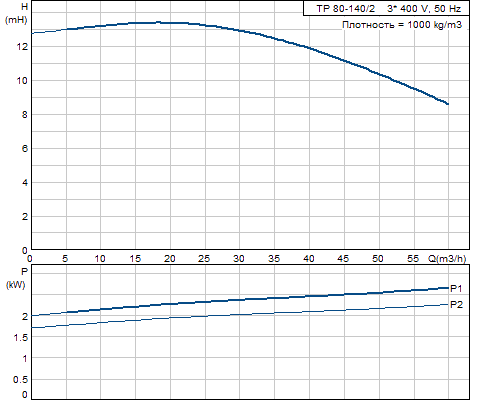
Task: Click the flow axis tick labeled 15
Action: 135,259
